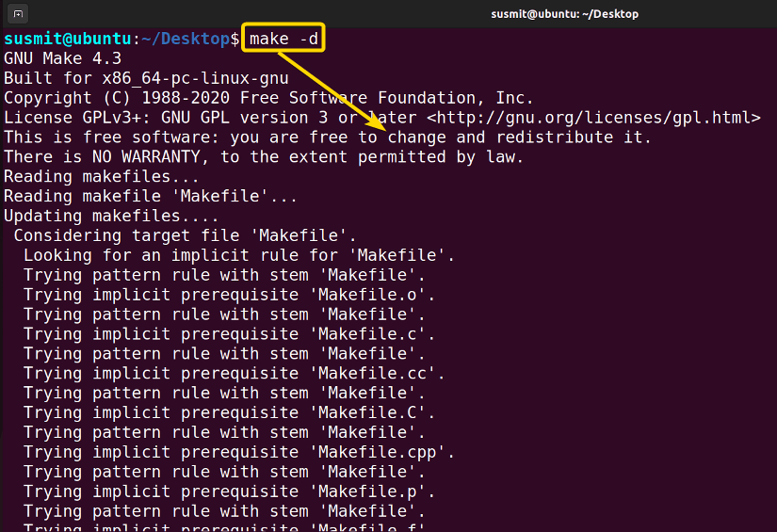Click the line 'Built for x86_64-pc-linux-gnu'
Image resolution: width=777 pixels, height=532 pixels.
[x=146, y=78]
